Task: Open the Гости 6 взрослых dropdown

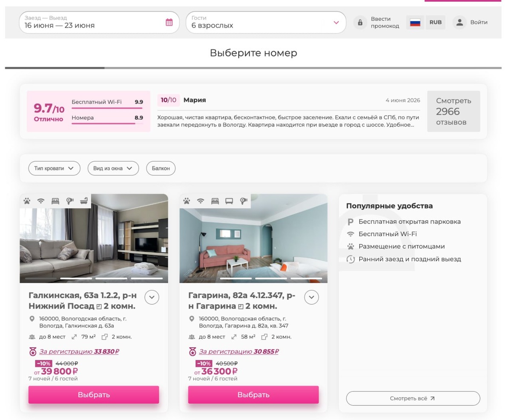Action: tap(266, 22)
